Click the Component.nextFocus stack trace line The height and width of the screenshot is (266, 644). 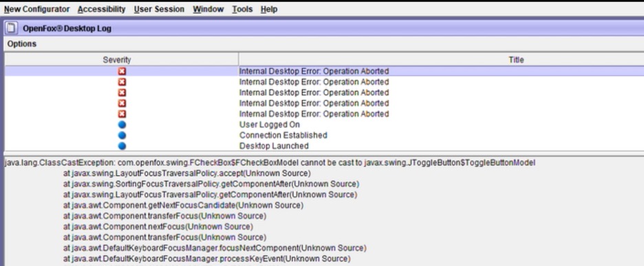[x=158, y=227]
